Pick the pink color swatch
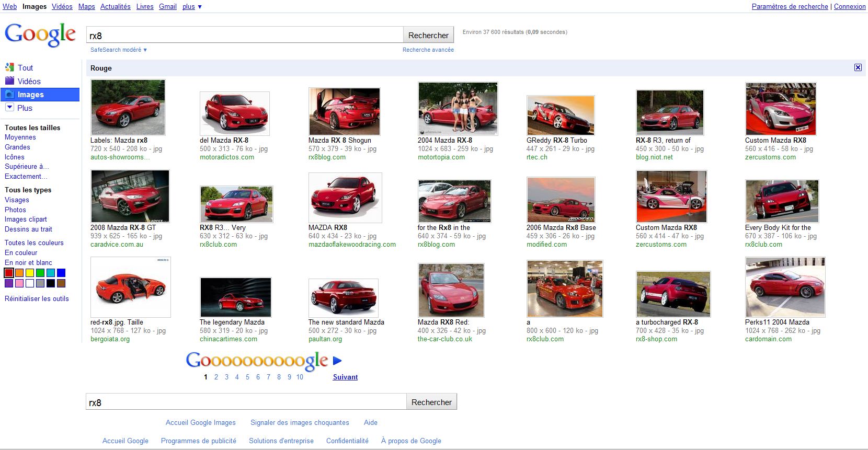Viewport: 868px width, 450px height. (19, 283)
